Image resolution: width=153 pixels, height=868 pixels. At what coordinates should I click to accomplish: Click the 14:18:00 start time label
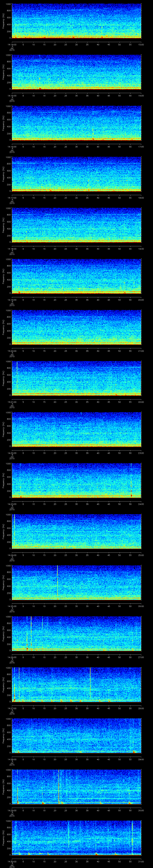point(12,248)
